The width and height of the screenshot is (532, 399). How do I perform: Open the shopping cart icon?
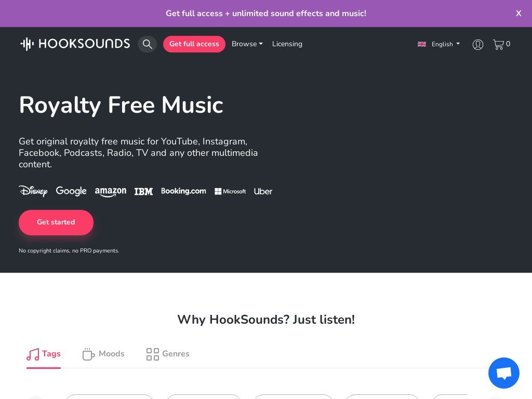498,45
